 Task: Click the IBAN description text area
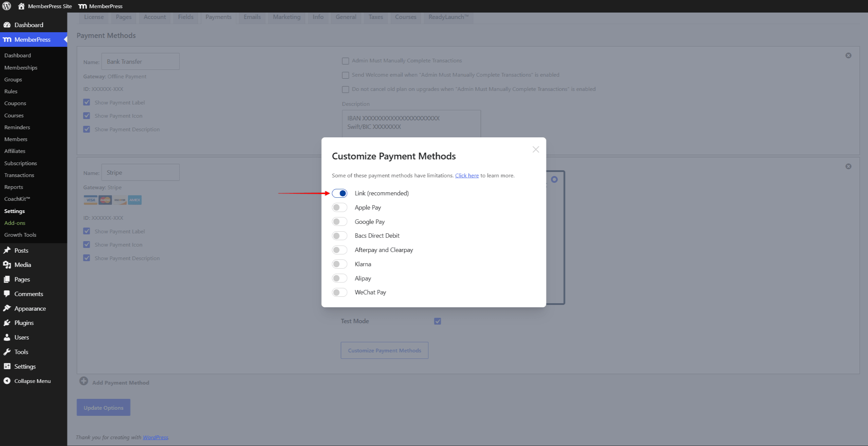tap(411, 123)
